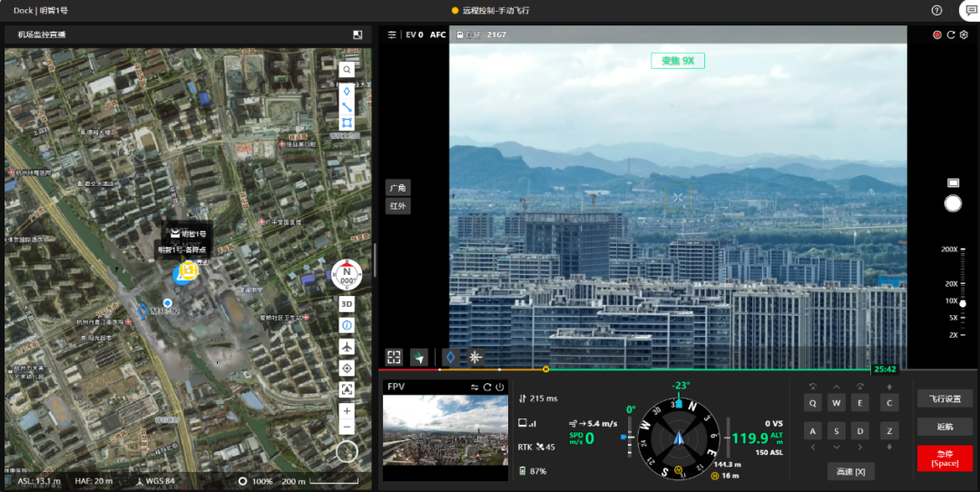This screenshot has width=980, height=492.
Task: Click the S key to fly backward
Action: (837, 431)
